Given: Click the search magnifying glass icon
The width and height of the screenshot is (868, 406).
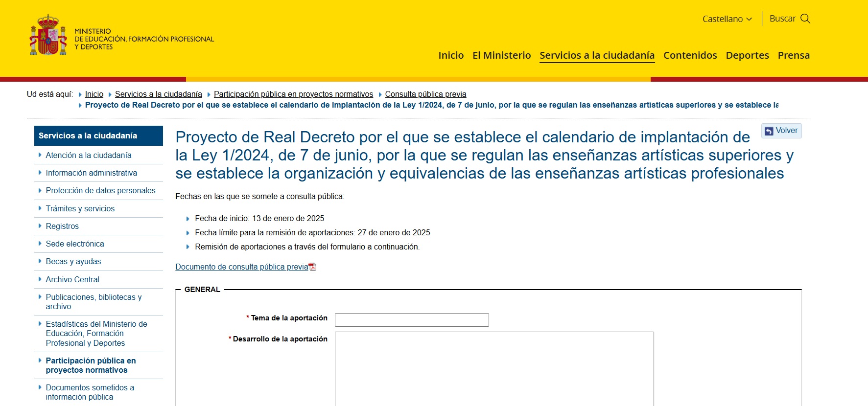Looking at the screenshot, I should pos(805,19).
